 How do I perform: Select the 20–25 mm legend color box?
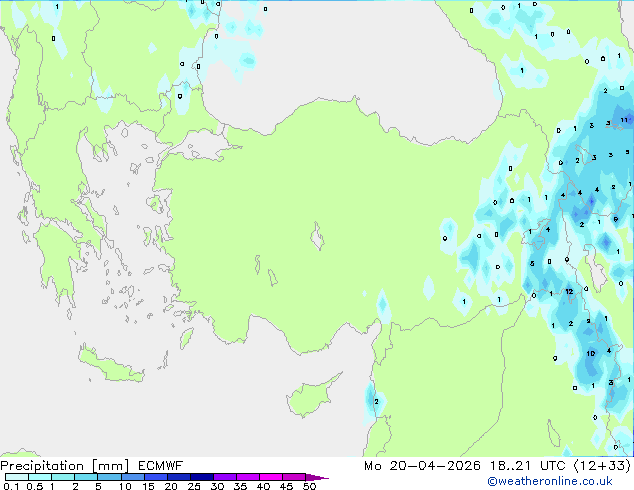[179, 477]
